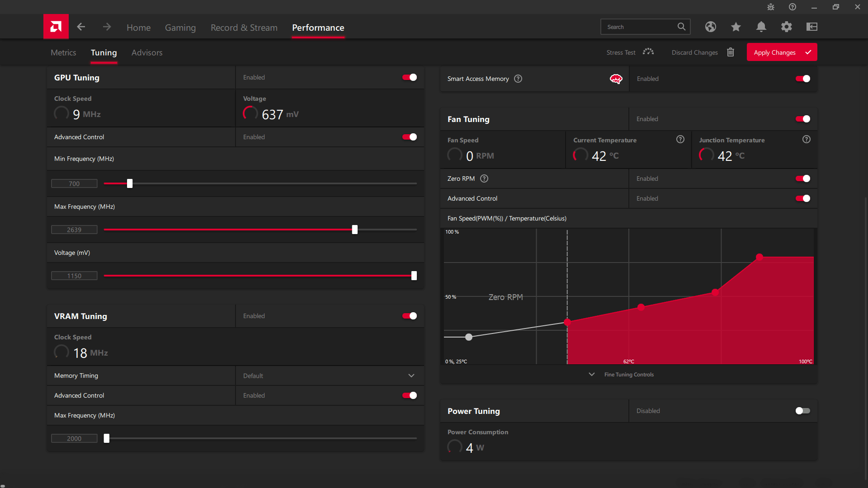Open the web browser globe icon

(711, 27)
